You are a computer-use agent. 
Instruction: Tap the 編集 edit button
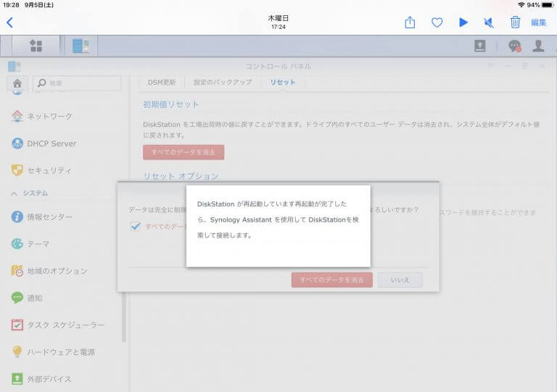tap(539, 22)
